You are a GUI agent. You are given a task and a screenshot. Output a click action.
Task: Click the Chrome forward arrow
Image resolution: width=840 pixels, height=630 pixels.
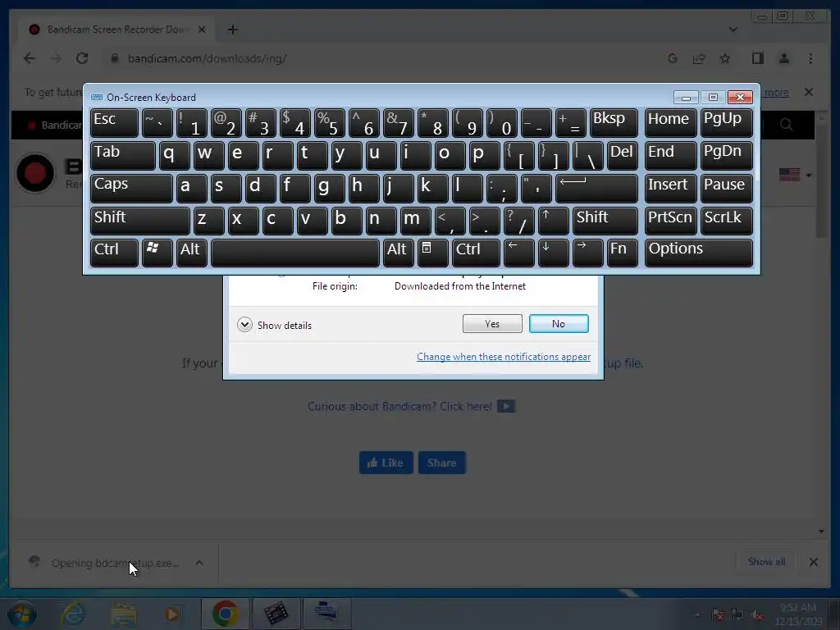[56, 58]
